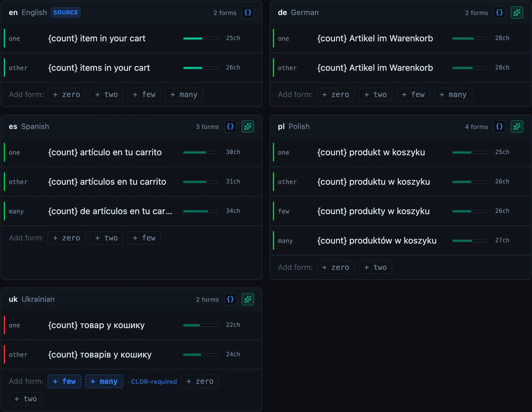Open the curly-braces icon on the Spanish card
Image resolution: width=532 pixels, height=412 pixels.
click(x=230, y=126)
